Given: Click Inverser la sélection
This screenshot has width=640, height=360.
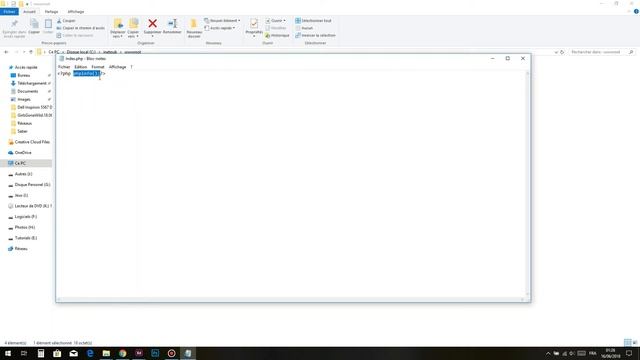Looking at the screenshot, I should click(315, 36).
